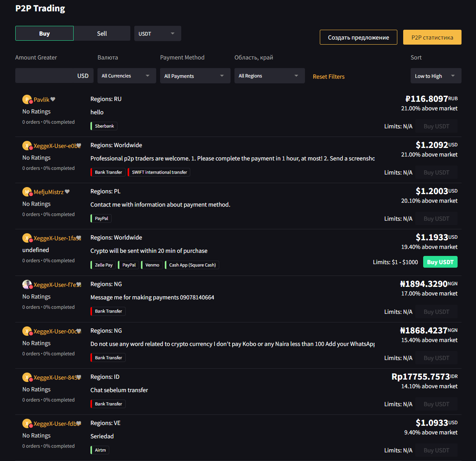Screen dimensions: 476x461
Task: Switch to the Sell tab
Action: pos(102,34)
